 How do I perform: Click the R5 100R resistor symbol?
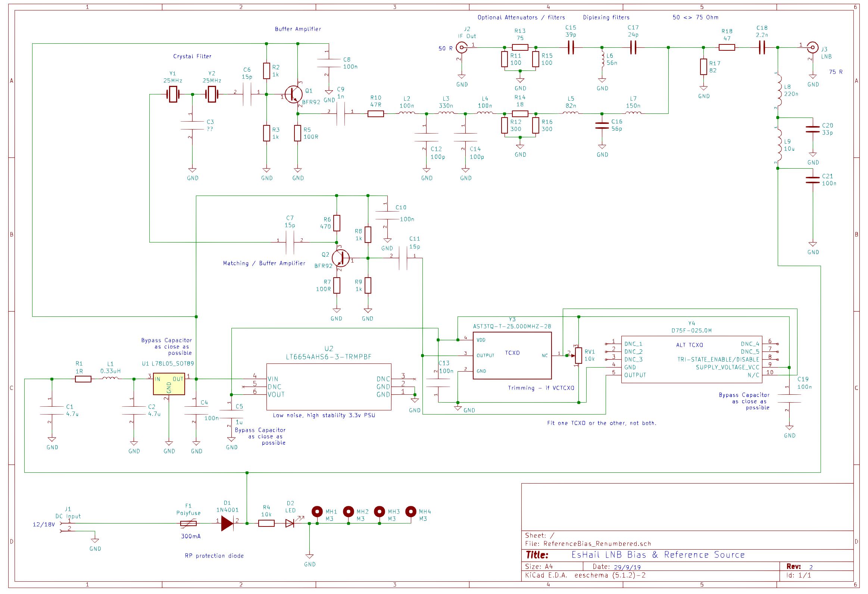(298, 133)
